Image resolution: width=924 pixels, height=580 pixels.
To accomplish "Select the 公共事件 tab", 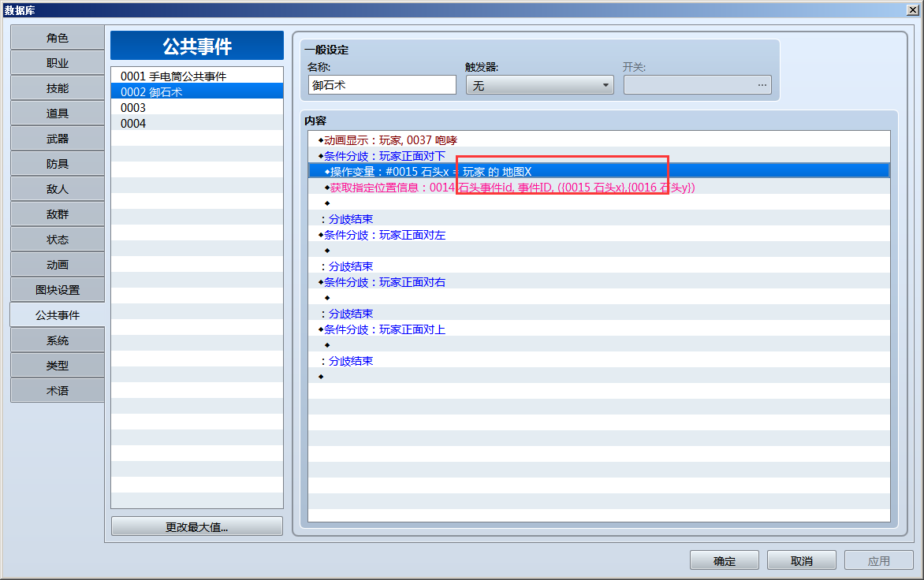I will (x=58, y=315).
